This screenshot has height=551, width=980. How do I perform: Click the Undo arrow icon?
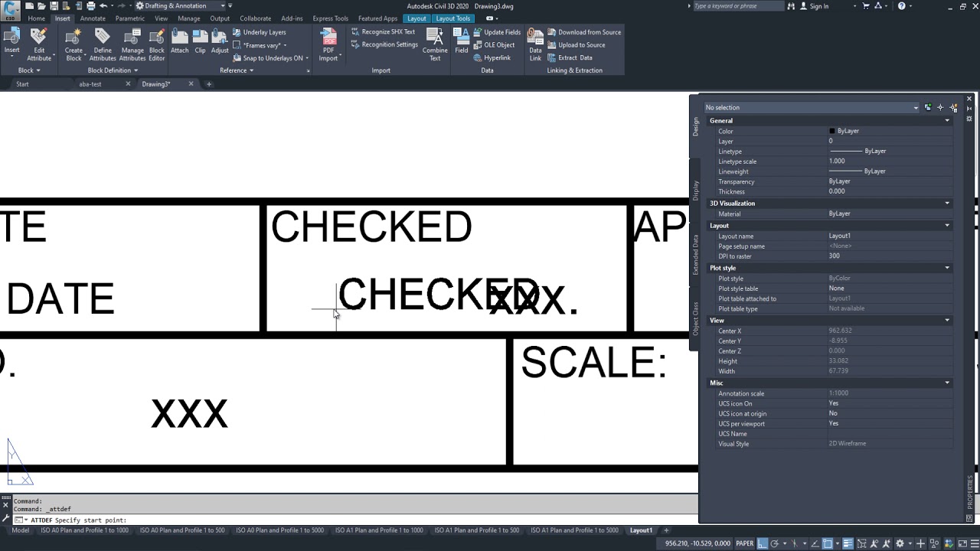click(103, 6)
